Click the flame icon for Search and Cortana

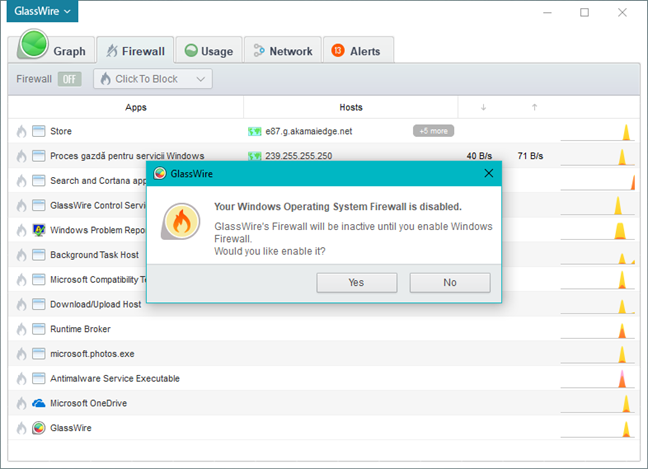pyautogui.click(x=21, y=181)
